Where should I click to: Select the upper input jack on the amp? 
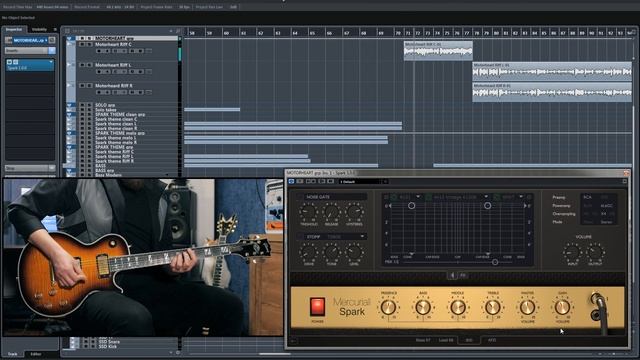pos(596,298)
